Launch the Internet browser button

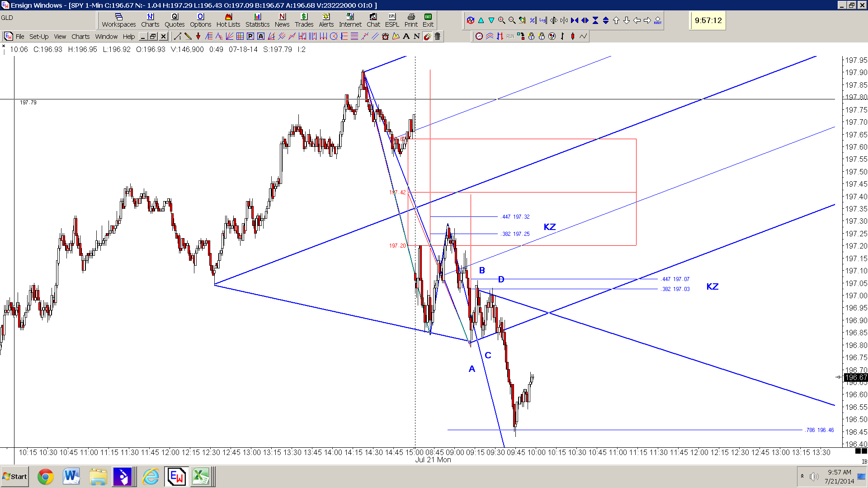[350, 20]
